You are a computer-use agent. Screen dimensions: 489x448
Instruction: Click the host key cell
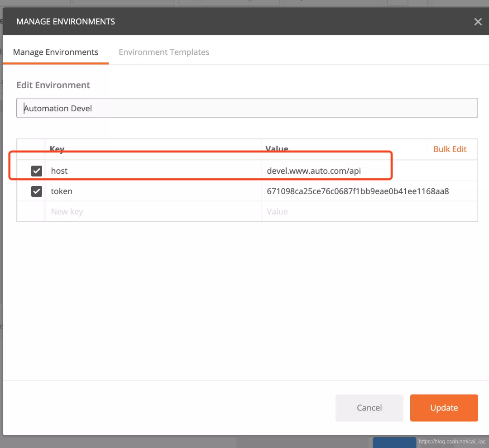[x=153, y=171]
